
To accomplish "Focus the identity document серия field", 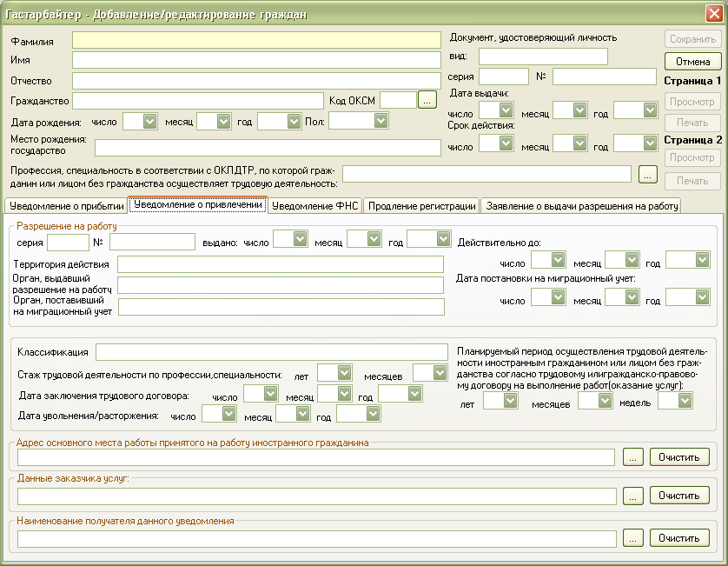I will click(x=504, y=77).
